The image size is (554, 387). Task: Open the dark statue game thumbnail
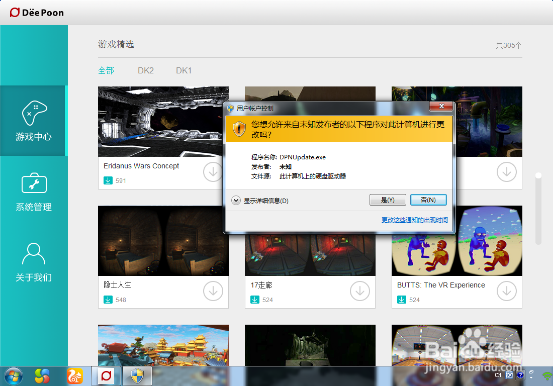click(x=310, y=345)
